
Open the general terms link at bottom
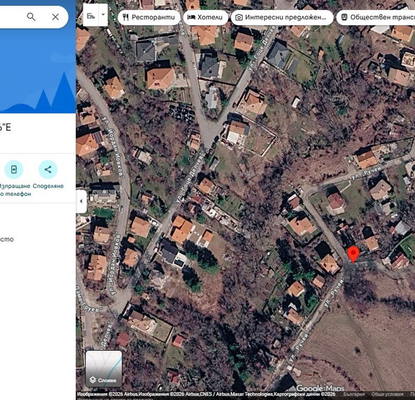pyautogui.click(x=387, y=395)
